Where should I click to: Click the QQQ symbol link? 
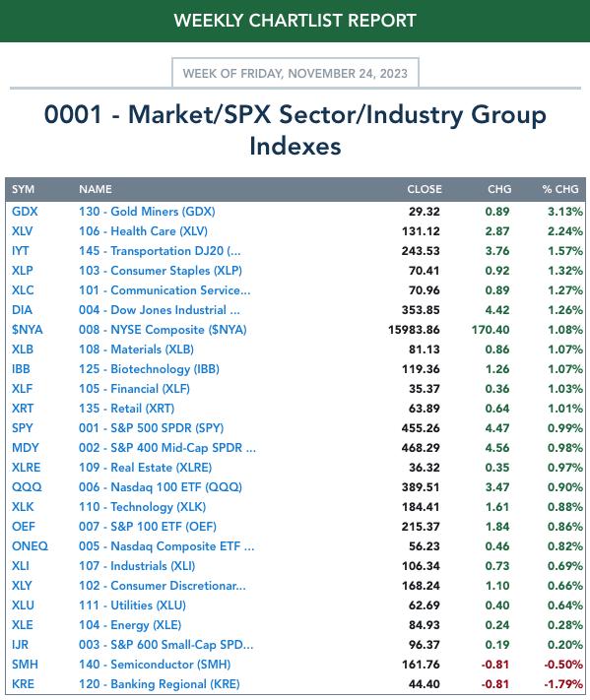click(27, 487)
